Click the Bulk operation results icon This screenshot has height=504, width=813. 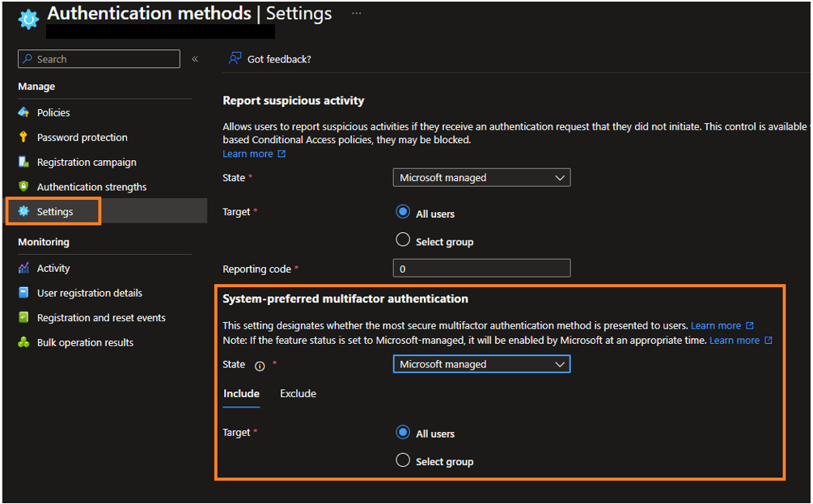pyautogui.click(x=23, y=342)
